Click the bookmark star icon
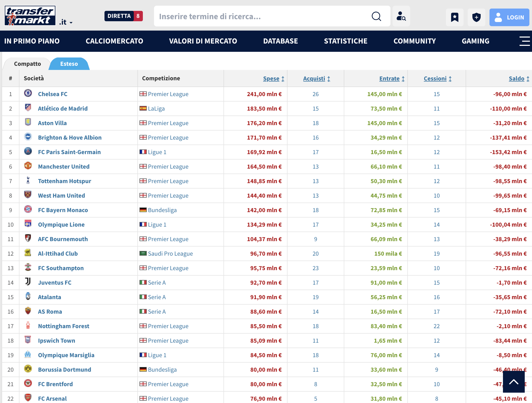 [454, 17]
